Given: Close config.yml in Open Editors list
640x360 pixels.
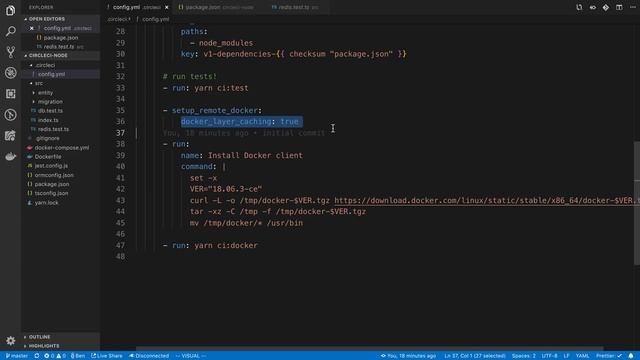Looking at the screenshot, I should (x=32, y=28).
